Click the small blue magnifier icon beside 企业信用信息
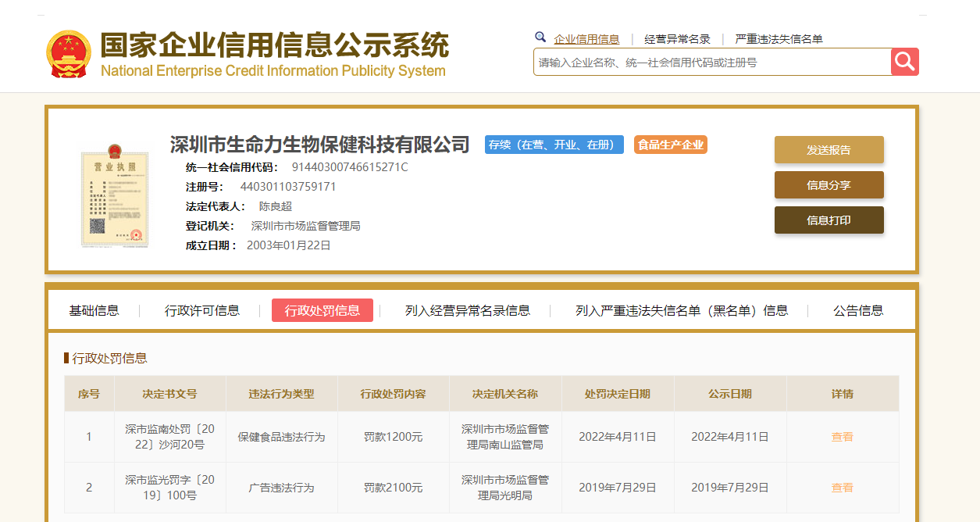Viewport: 980px width, 522px height. tap(540, 37)
